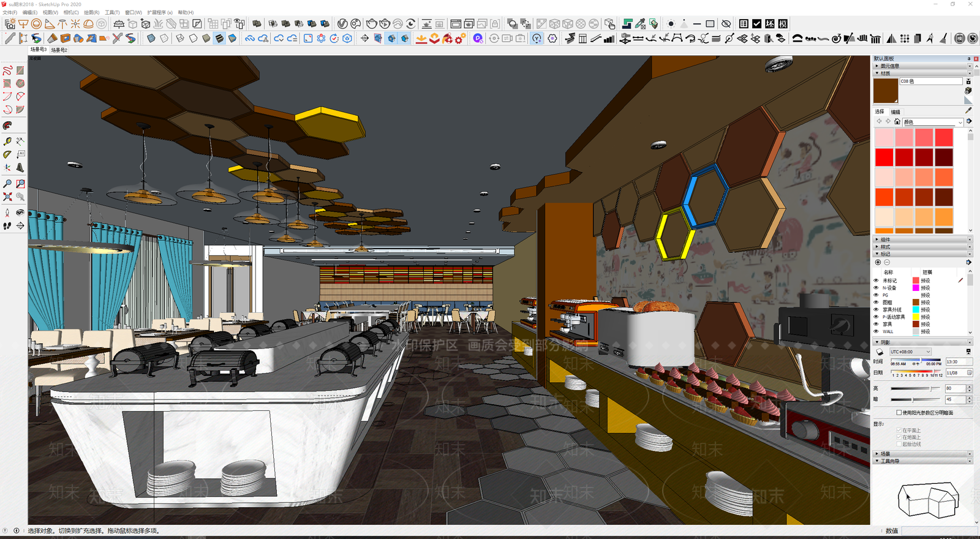The image size is (980, 539).
Task: Switch to the 编辑 tab in materials
Action: coord(895,111)
